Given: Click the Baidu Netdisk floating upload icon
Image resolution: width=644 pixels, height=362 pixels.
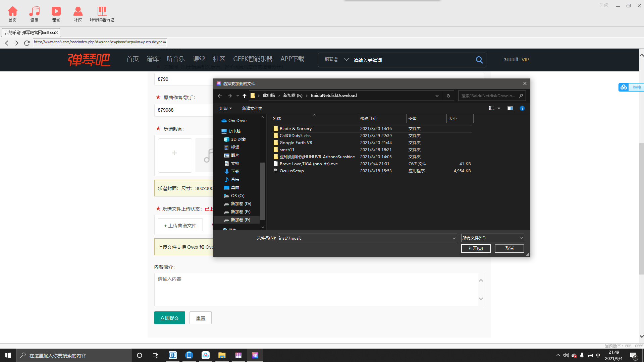Looking at the screenshot, I should 624,87.
